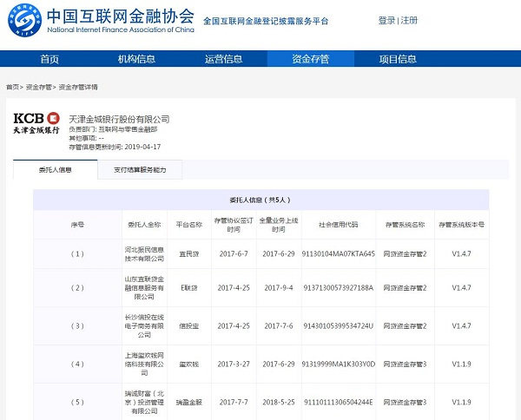
Task: Click 河北振民信息技术有限公司 cell
Action: [x=144, y=254]
